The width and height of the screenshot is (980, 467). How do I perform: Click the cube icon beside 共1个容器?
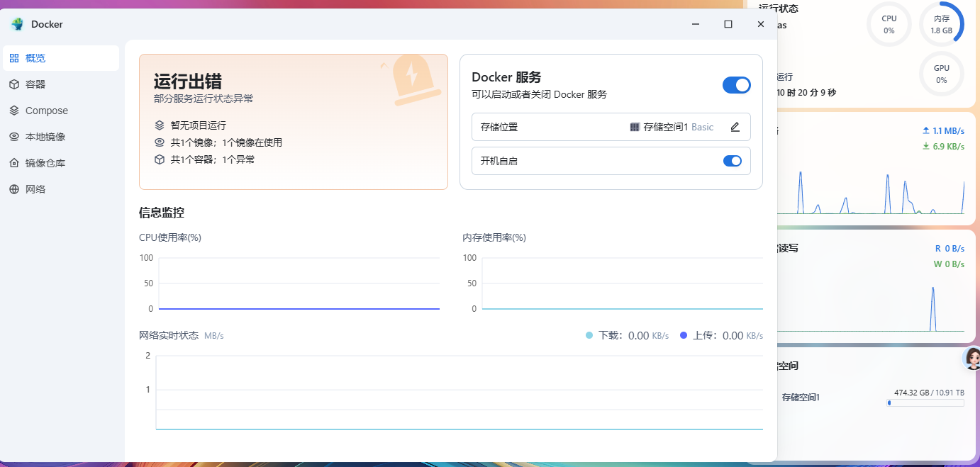coord(160,159)
